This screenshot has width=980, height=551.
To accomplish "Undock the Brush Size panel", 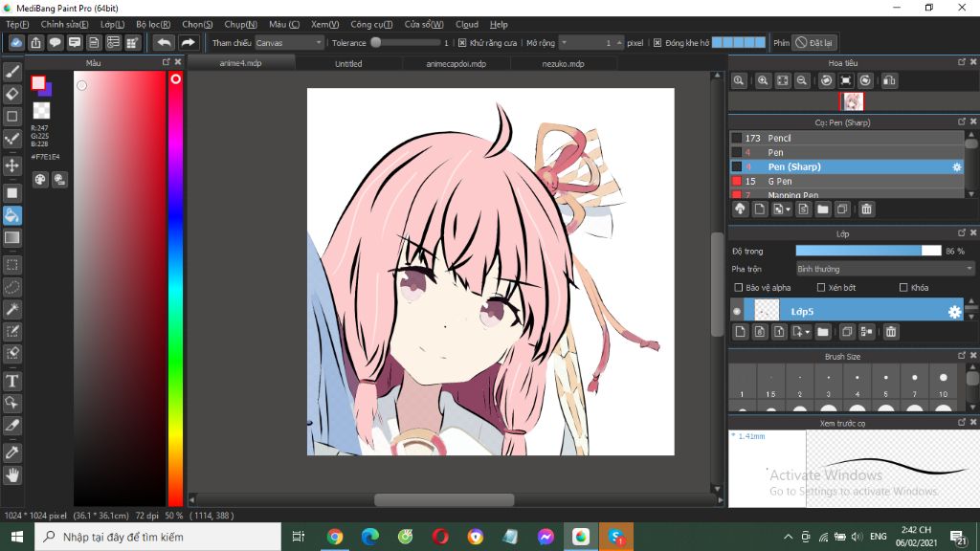I will pos(961,355).
